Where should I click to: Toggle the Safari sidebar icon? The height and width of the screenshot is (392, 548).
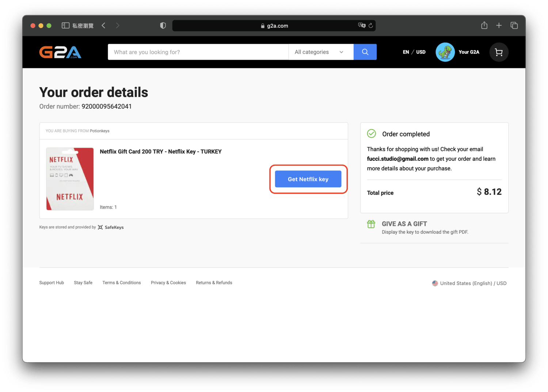coord(65,26)
